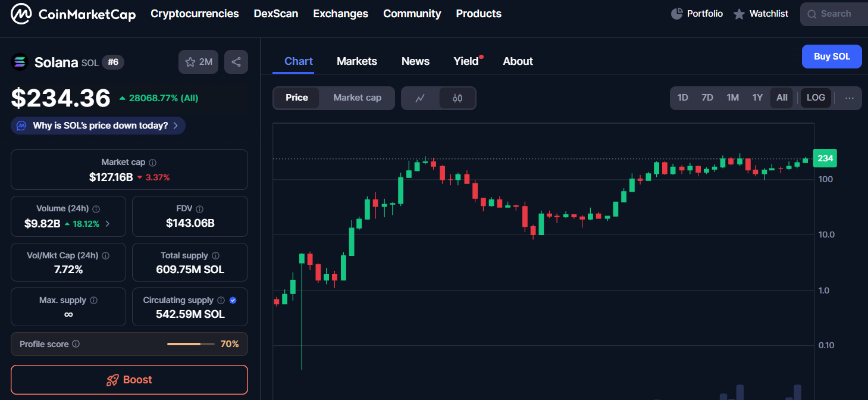868x400 pixels.
Task: Click the 542.59M SOL circulating supply value
Action: point(190,314)
